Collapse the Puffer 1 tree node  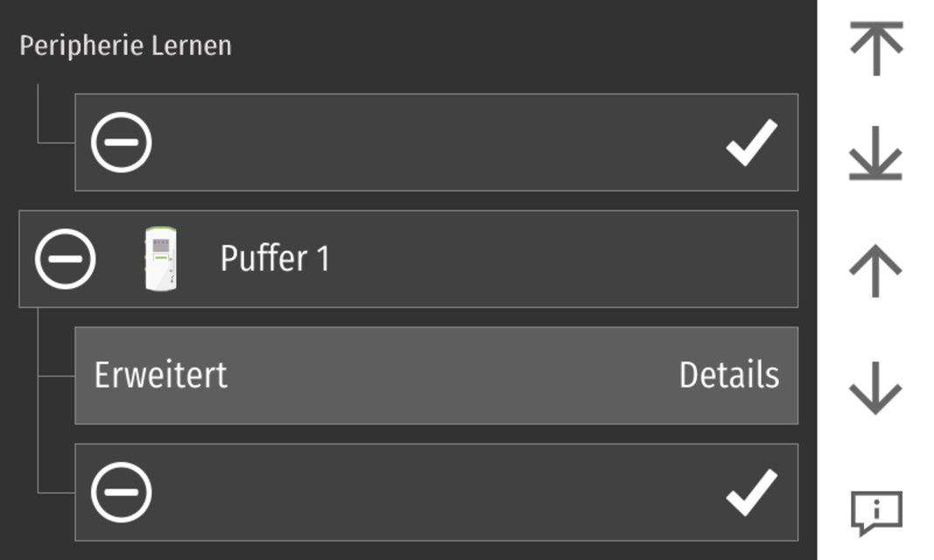pos(66,258)
